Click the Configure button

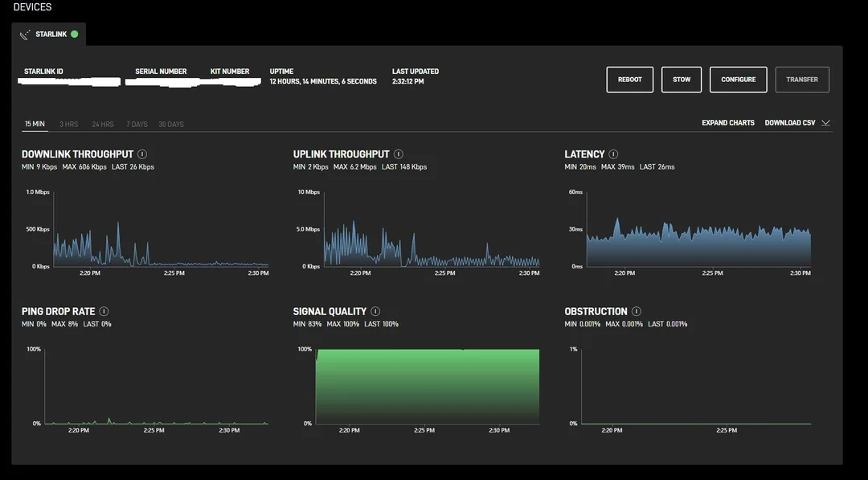pos(739,80)
